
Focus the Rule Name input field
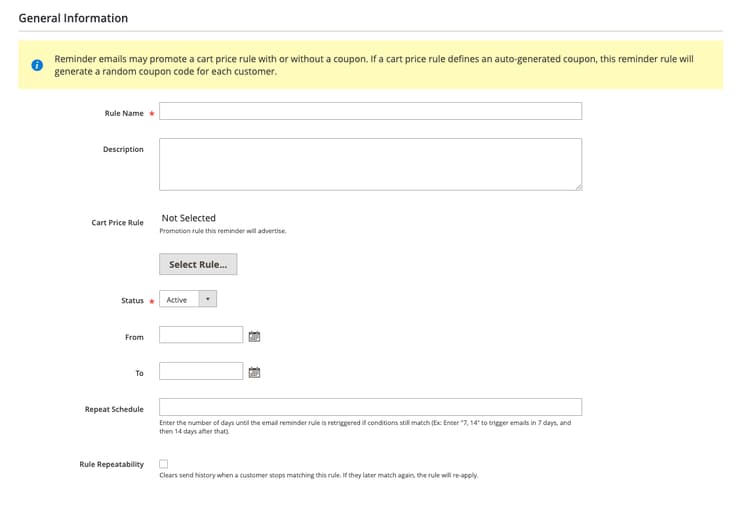[371, 111]
